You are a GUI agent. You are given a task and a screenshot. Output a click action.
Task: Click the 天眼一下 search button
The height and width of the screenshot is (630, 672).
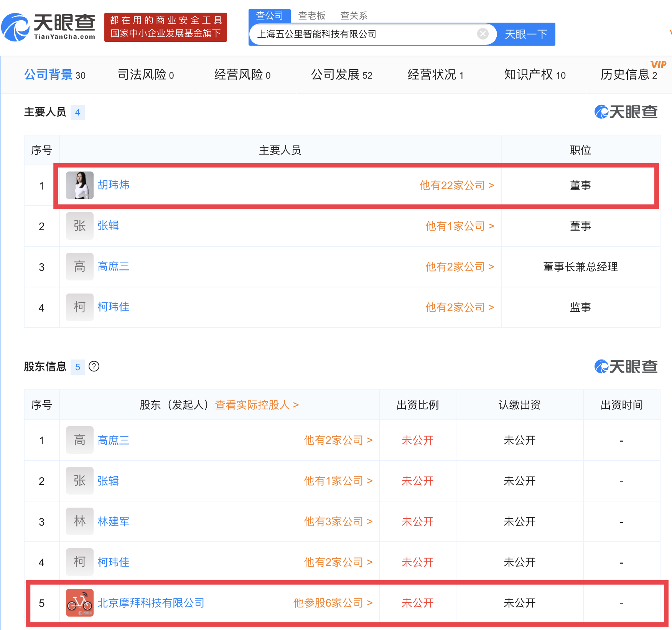click(526, 34)
